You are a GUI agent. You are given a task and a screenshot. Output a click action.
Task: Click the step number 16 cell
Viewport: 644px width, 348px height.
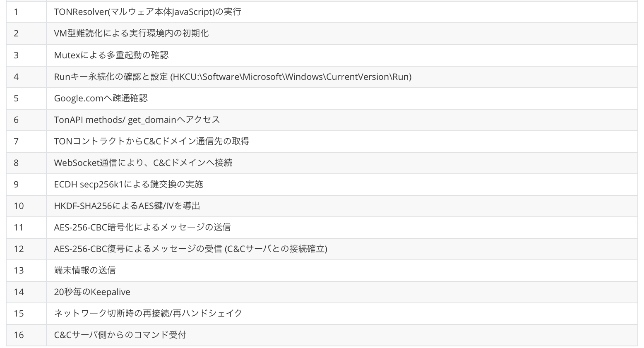click(26, 335)
